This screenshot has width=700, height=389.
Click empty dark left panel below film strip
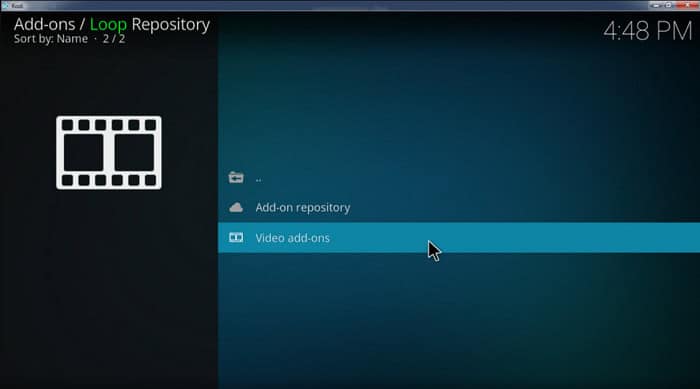(109, 290)
